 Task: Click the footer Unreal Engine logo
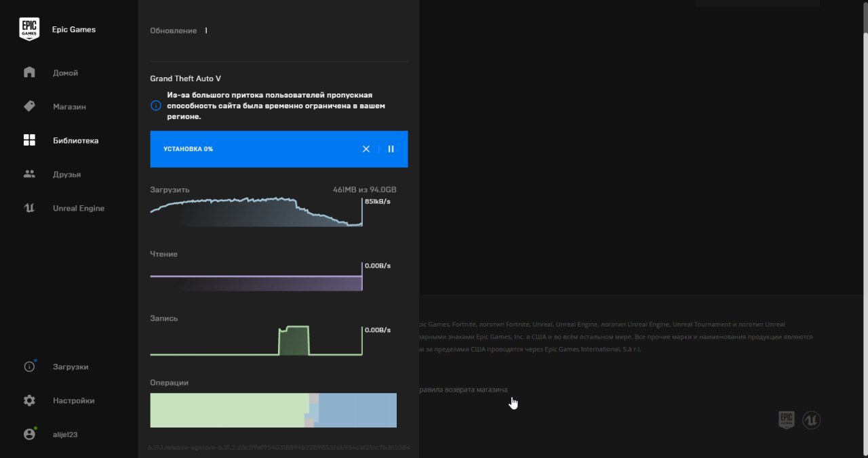click(x=812, y=420)
